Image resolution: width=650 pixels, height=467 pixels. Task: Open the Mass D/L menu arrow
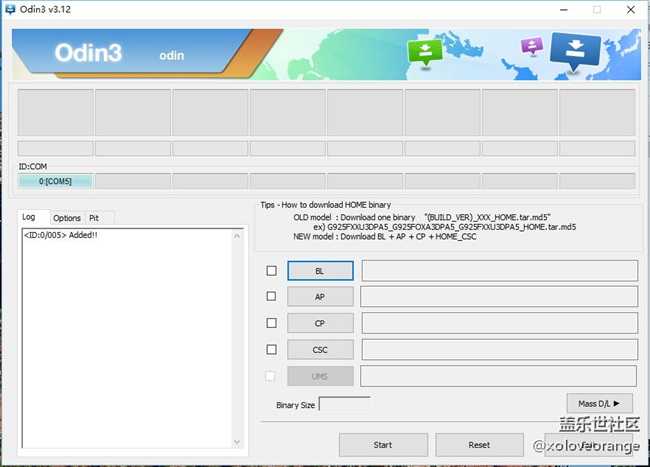pos(599,403)
